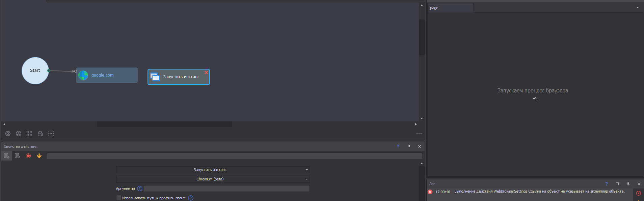
Task: Open the Chromium (beta) browser dropdown
Action: pos(213,179)
